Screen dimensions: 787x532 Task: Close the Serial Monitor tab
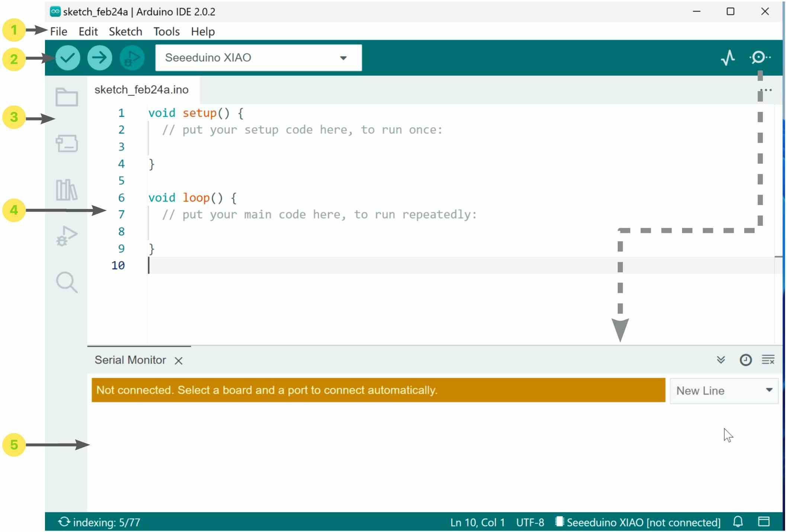pos(179,360)
